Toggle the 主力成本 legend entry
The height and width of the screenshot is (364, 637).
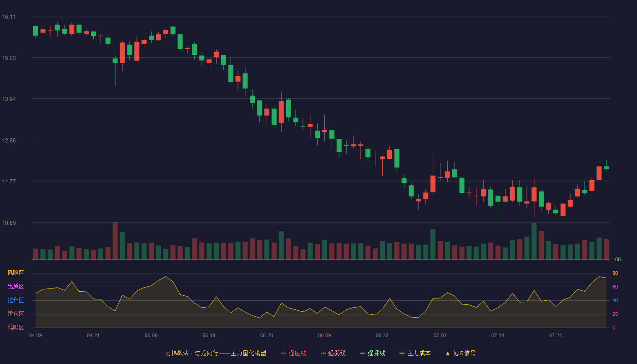pyautogui.click(x=415, y=353)
